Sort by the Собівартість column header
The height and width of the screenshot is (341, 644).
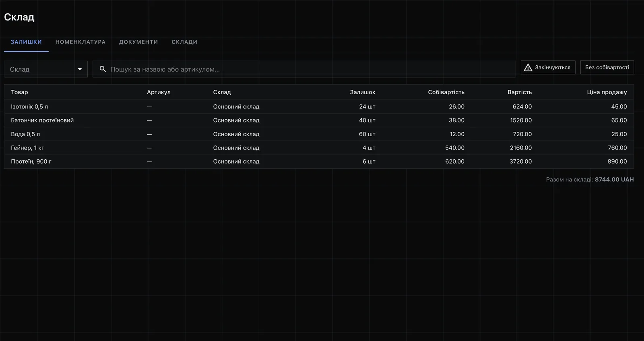[446, 92]
